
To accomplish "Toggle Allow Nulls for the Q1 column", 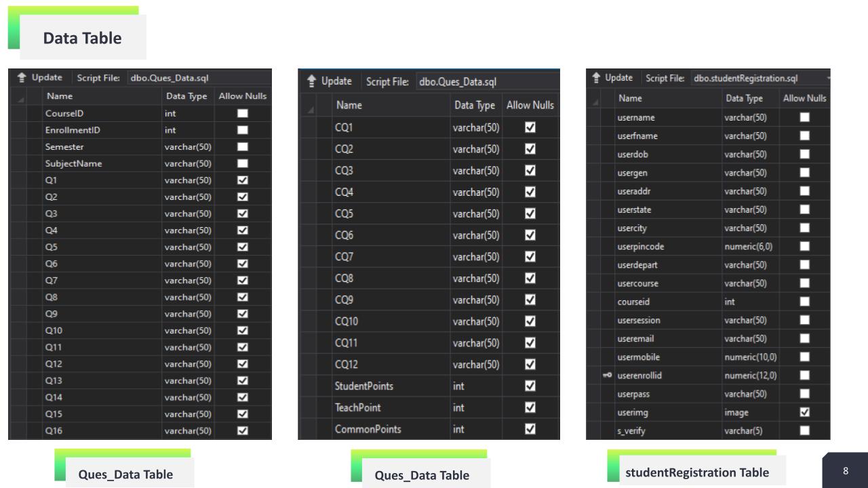I will (x=241, y=180).
